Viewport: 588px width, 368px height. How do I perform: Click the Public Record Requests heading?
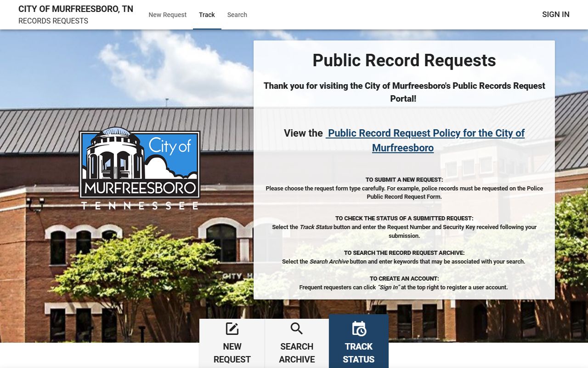[x=404, y=60]
